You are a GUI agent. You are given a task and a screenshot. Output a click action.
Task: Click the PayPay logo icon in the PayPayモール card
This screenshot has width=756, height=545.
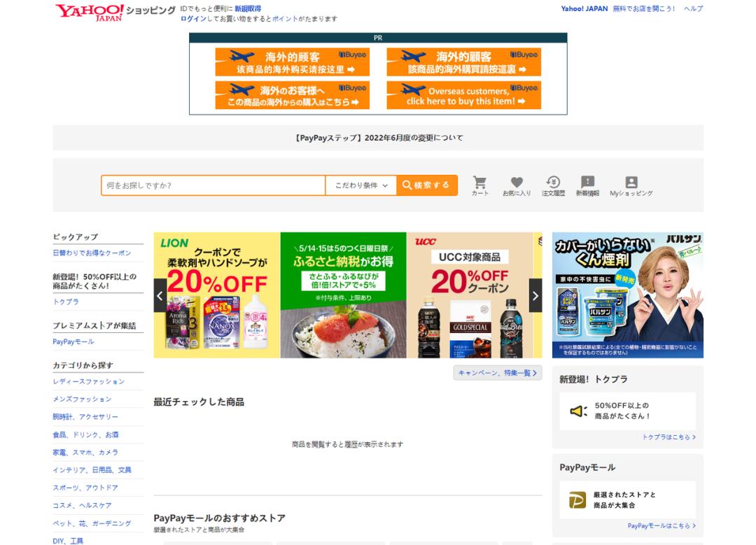click(x=577, y=500)
